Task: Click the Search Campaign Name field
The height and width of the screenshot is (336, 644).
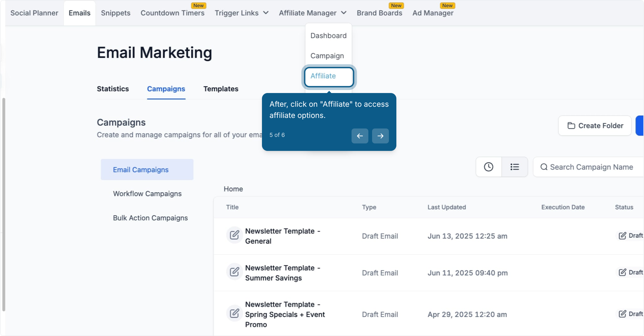Action: tap(588, 167)
